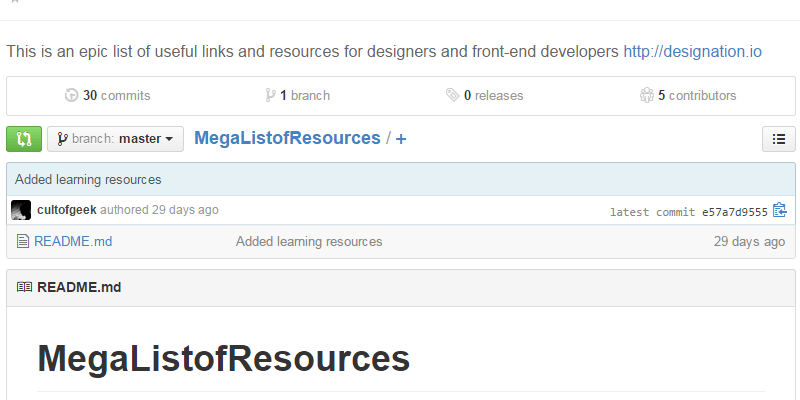Screen dimensions: 800x400
Task: Toggle the file list view button
Action: tap(778, 139)
